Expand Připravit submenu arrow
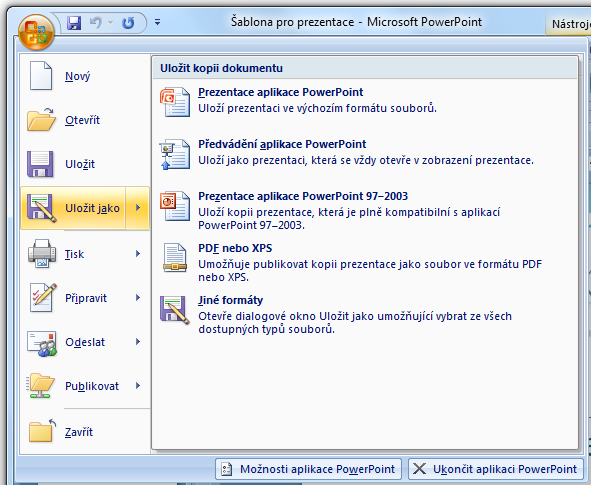The height and width of the screenshot is (485, 591). click(138, 298)
